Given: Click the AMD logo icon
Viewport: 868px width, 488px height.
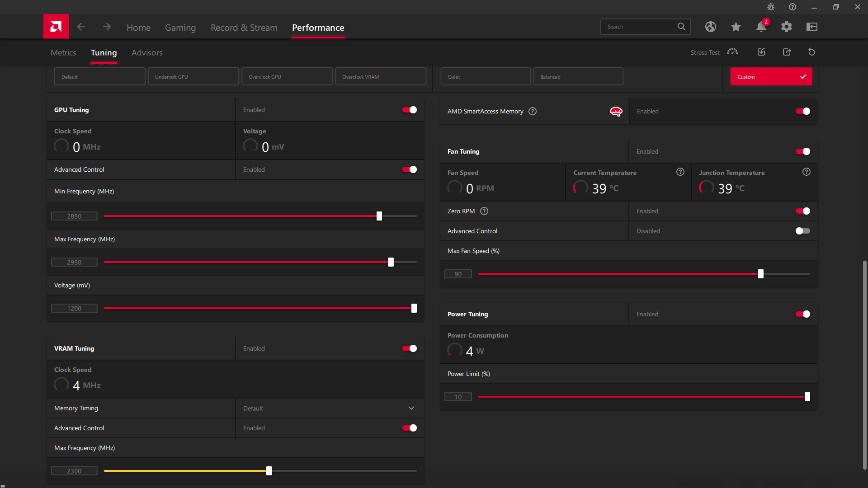Looking at the screenshot, I should click(x=56, y=27).
